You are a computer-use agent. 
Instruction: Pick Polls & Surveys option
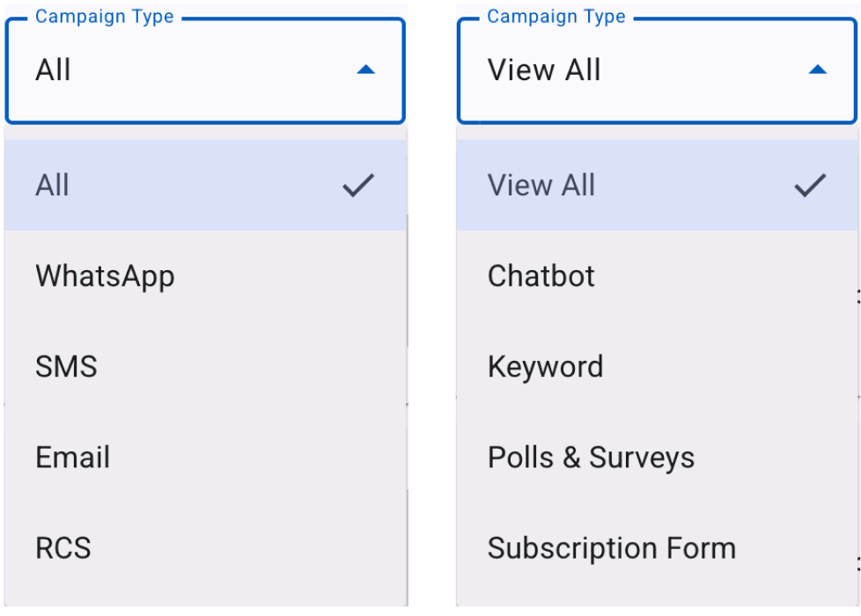click(x=657, y=457)
